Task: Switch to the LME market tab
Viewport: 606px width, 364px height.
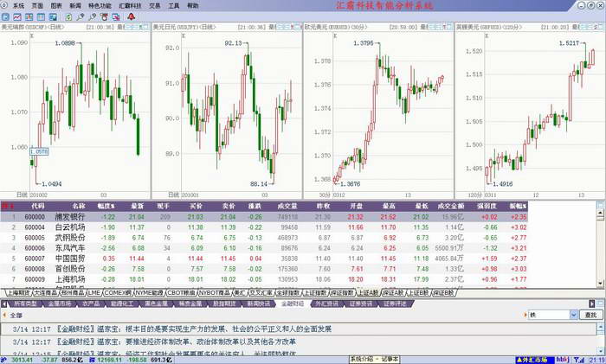Action: (94, 293)
